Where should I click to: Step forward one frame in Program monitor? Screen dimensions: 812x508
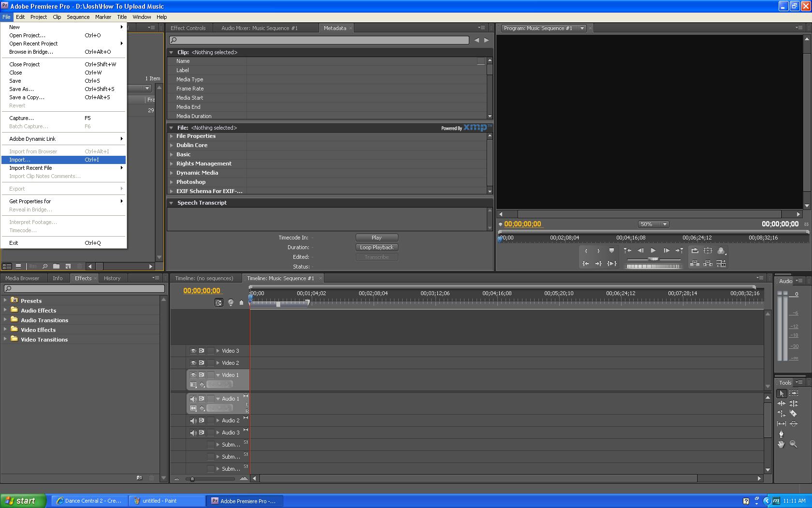(667, 251)
